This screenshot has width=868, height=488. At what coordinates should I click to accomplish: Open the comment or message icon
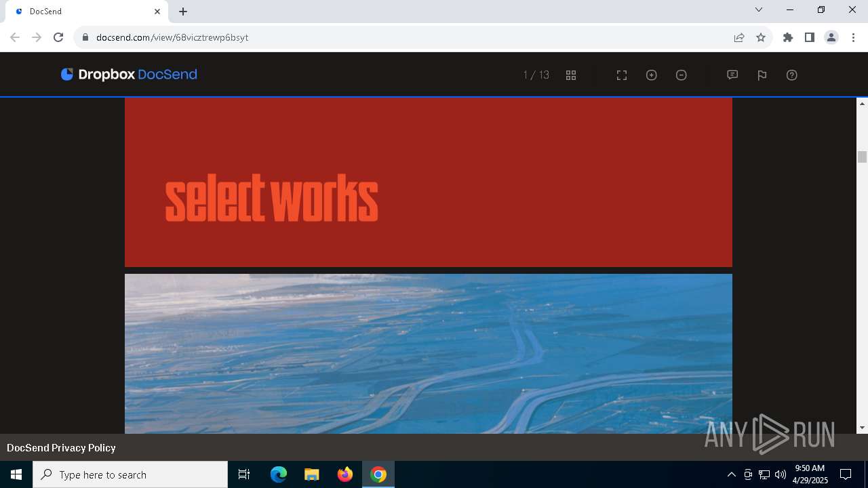(x=732, y=75)
